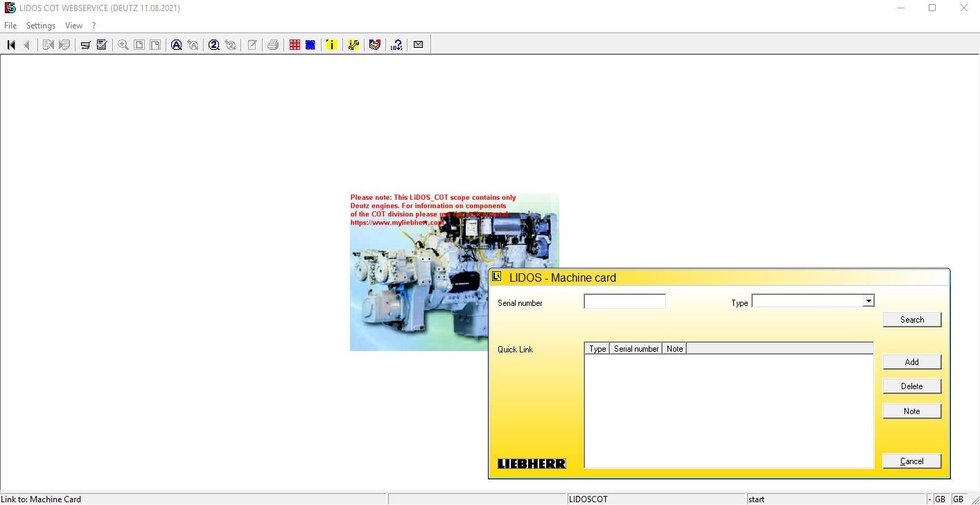
Task: Click the Delete button
Action: coord(912,386)
